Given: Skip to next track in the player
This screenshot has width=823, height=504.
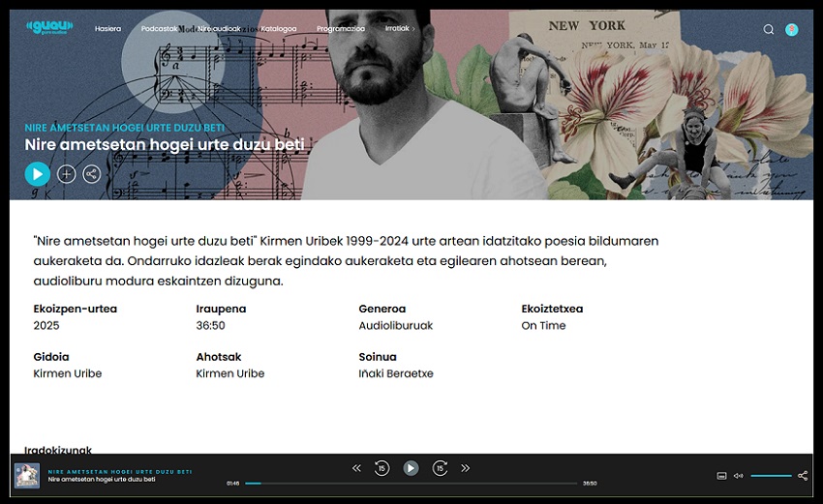Looking at the screenshot, I should pyautogui.click(x=465, y=468).
